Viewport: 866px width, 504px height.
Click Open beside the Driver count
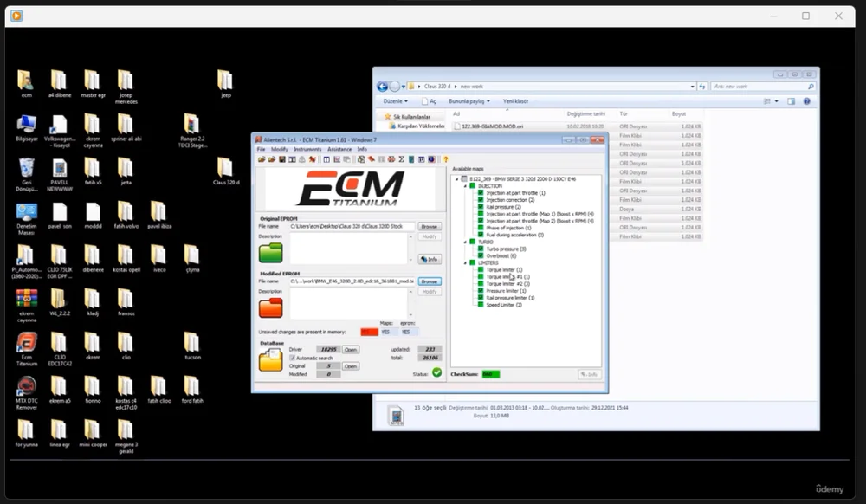pyautogui.click(x=351, y=349)
